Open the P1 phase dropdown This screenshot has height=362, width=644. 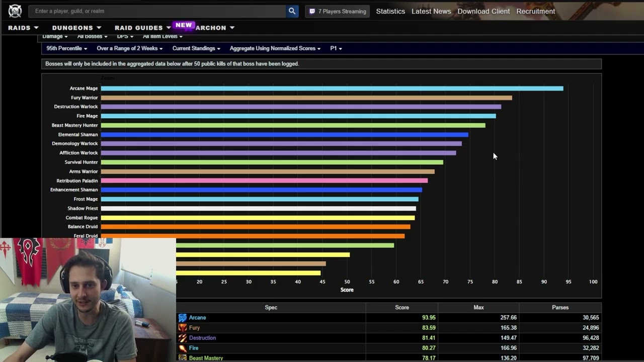[336, 48]
